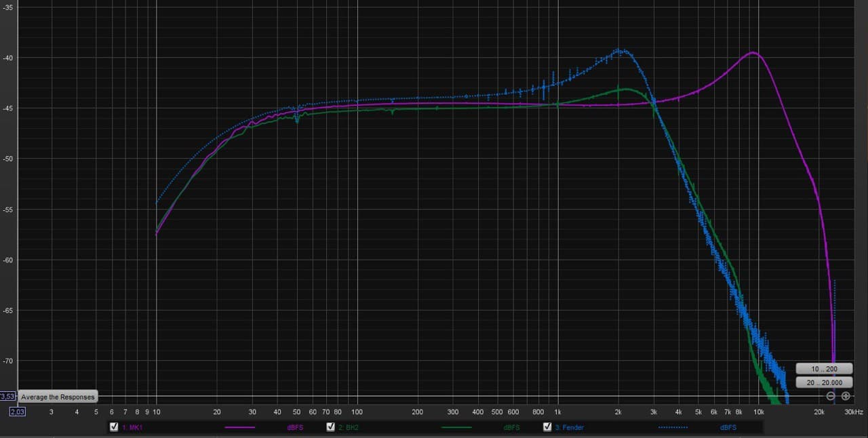Click the green BK2 line sample
Viewport: 868px width, 438px height.
[x=456, y=428]
